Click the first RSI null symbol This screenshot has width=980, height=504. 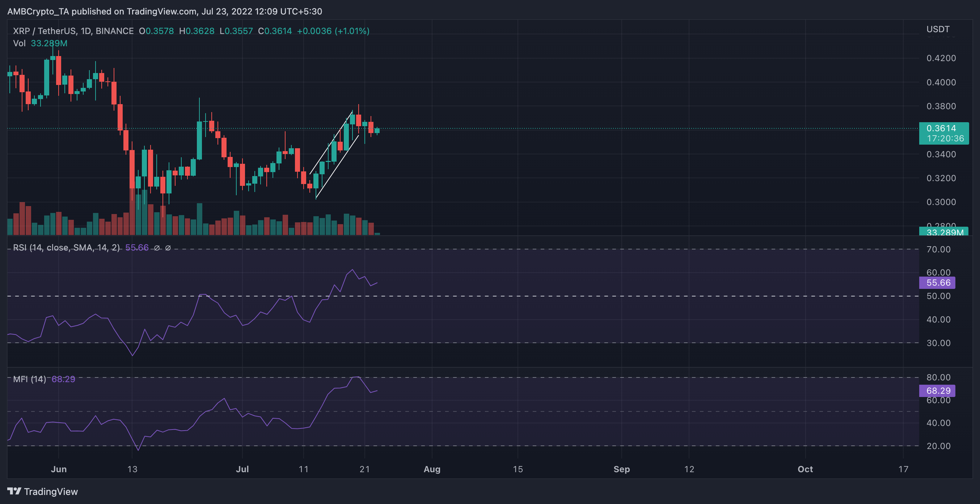point(157,248)
